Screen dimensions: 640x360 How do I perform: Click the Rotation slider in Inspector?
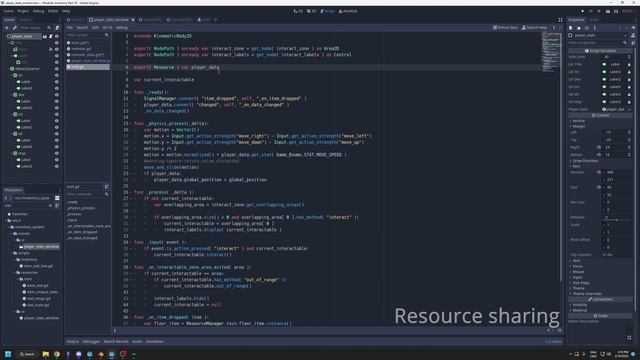[617, 220]
